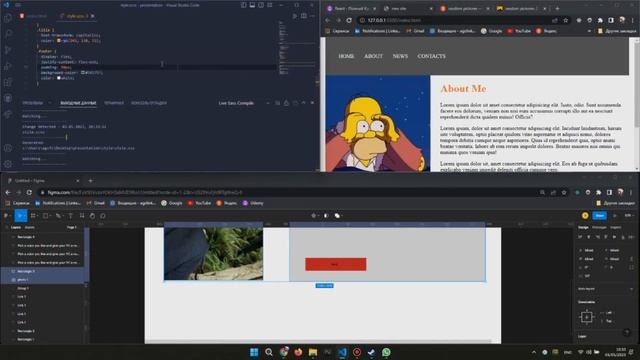Open Windows taskbar Search
640x360 pixels.
pos(269,352)
